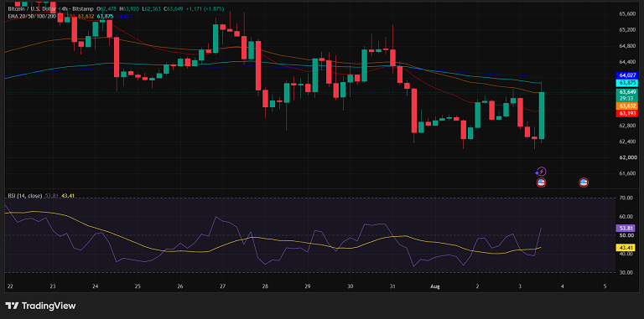Click the blue 64,027 EMA price label

[x=626, y=75]
